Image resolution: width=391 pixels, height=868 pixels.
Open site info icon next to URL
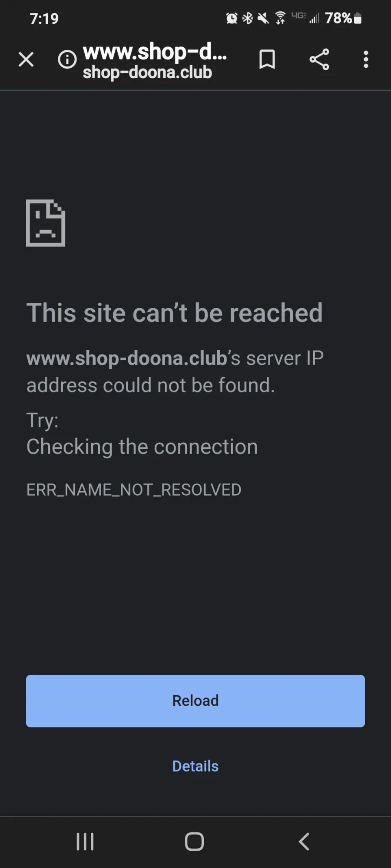(x=67, y=59)
